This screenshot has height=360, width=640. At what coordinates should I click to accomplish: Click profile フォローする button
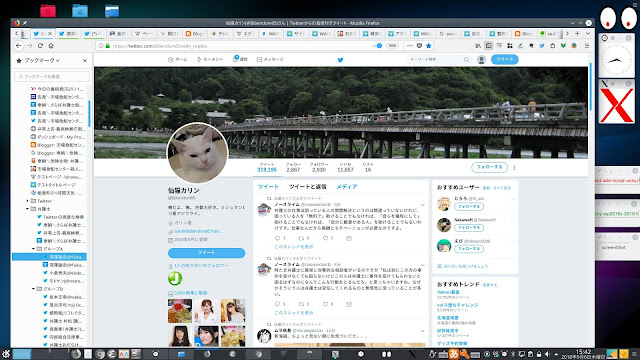(489, 167)
